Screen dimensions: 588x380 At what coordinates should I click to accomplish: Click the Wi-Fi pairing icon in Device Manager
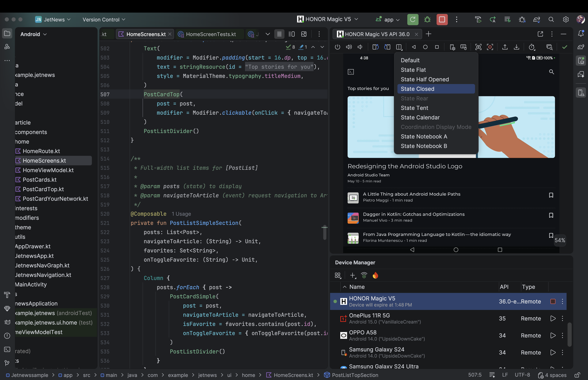pyautogui.click(x=364, y=275)
